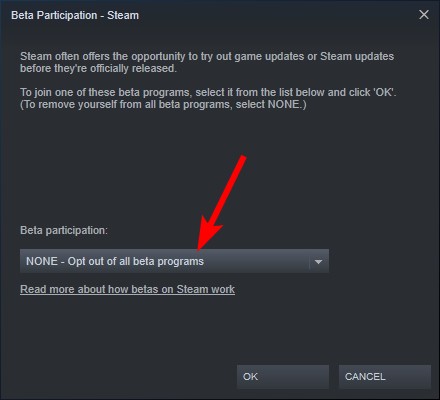Click the red arrow annotation graphic

click(x=222, y=203)
